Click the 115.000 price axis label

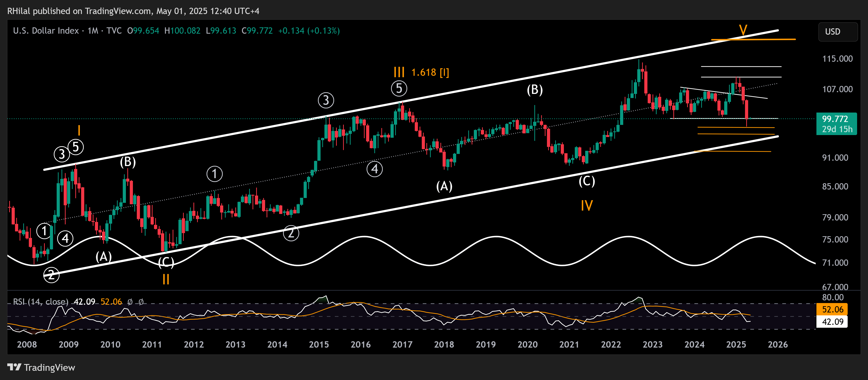point(837,59)
